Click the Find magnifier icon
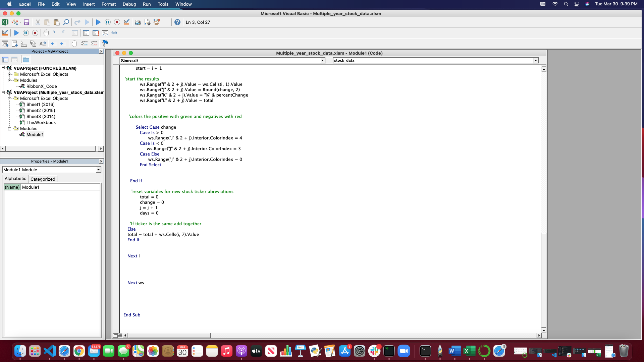 66,22
